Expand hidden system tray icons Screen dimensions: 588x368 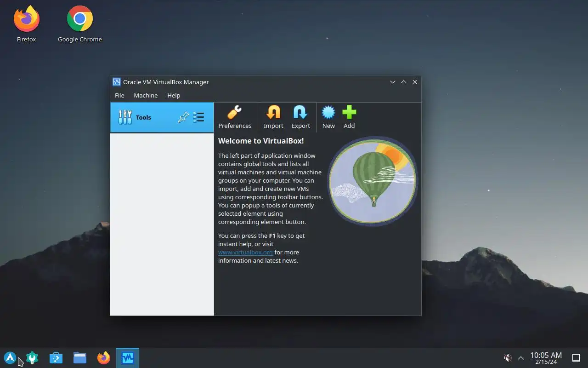point(521,357)
